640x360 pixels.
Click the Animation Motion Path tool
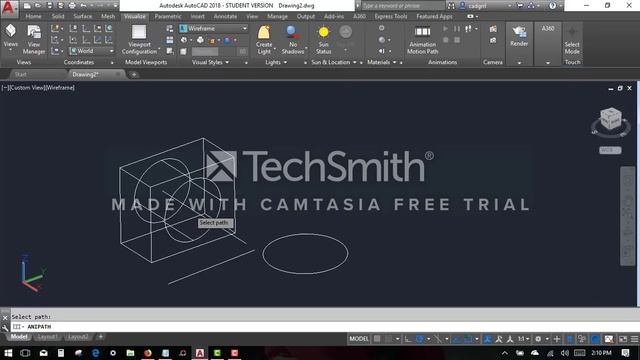click(422, 39)
